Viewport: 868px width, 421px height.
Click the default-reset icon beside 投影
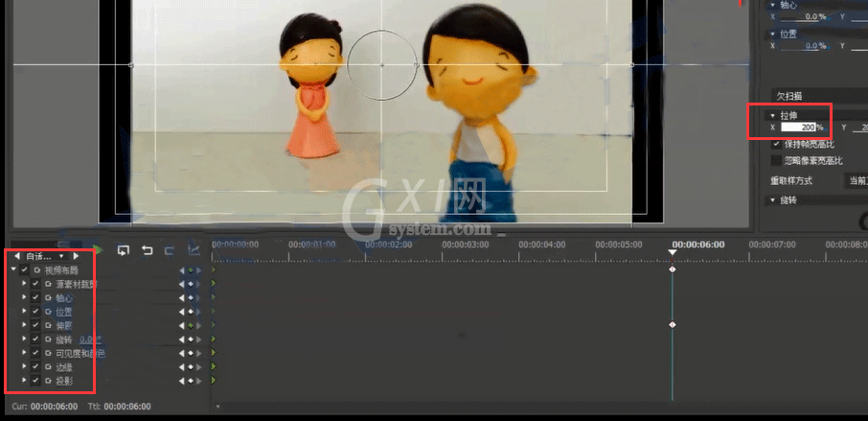(48, 381)
